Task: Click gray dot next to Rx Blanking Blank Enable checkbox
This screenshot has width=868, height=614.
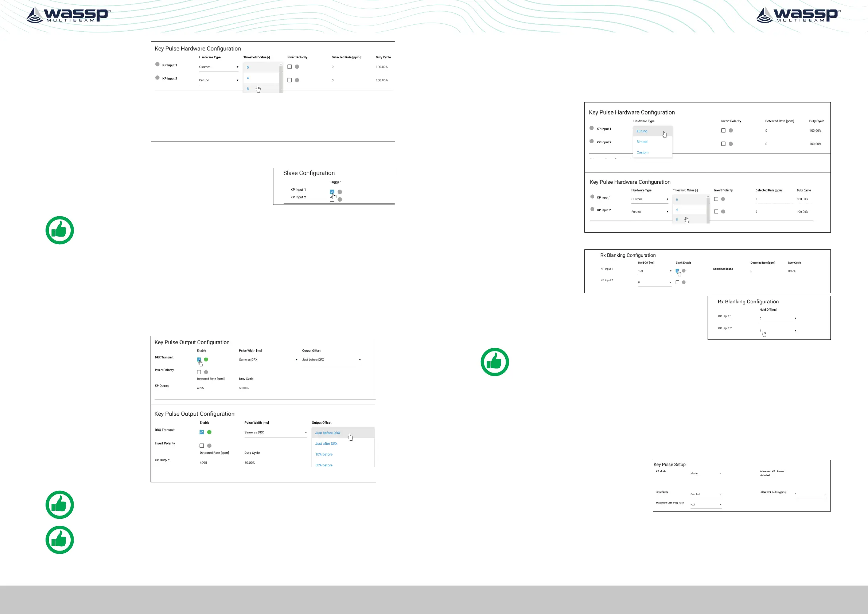Action: click(x=684, y=271)
